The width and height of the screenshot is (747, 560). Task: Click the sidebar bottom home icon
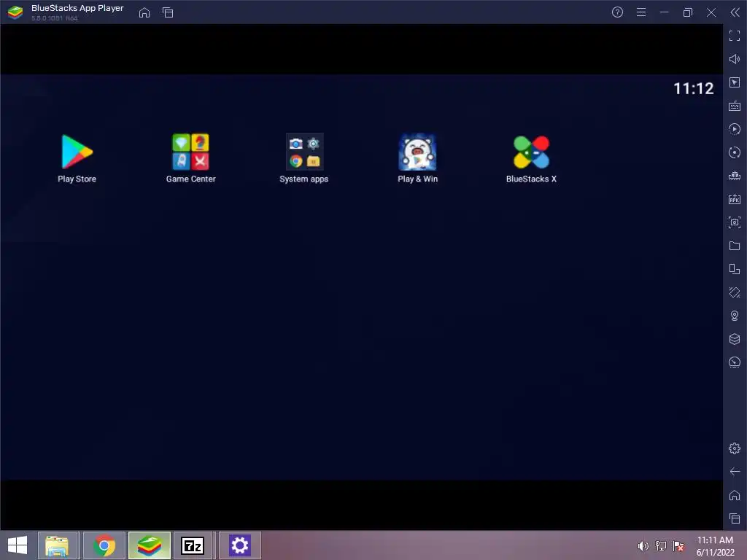(x=735, y=495)
